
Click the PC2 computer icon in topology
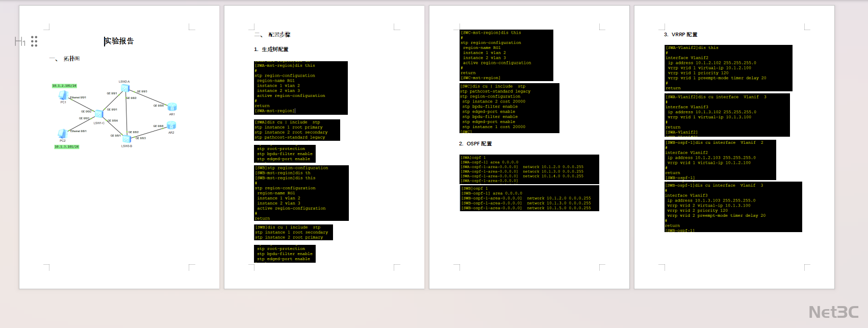(x=62, y=134)
